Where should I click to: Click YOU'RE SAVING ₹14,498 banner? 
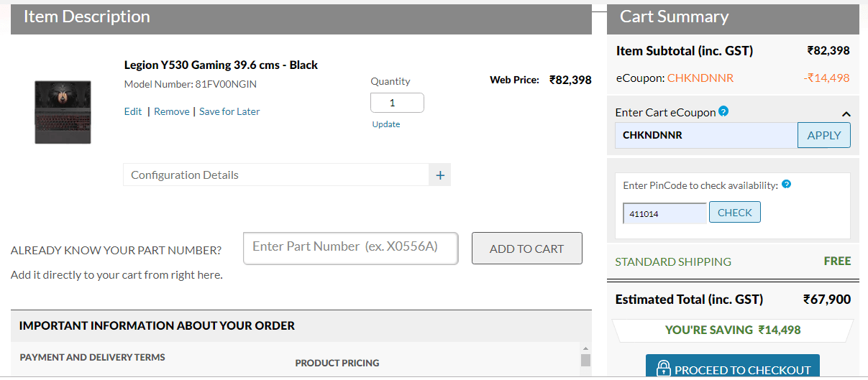click(732, 330)
